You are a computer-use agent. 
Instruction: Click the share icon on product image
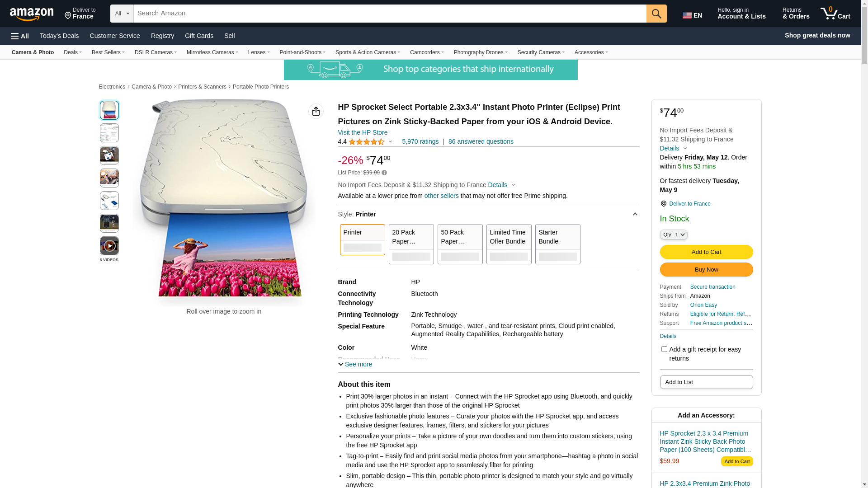pyautogui.click(x=316, y=111)
